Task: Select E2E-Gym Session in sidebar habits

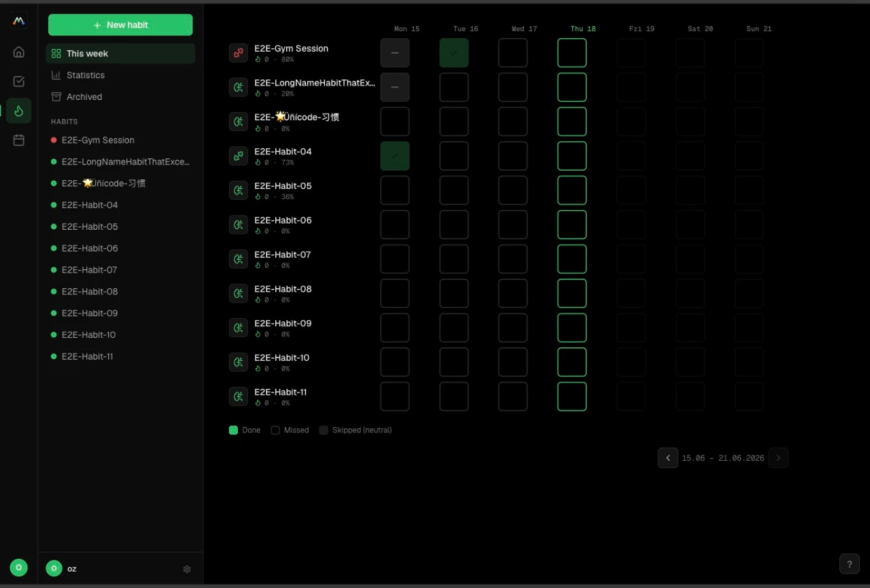Action: [x=120, y=140]
